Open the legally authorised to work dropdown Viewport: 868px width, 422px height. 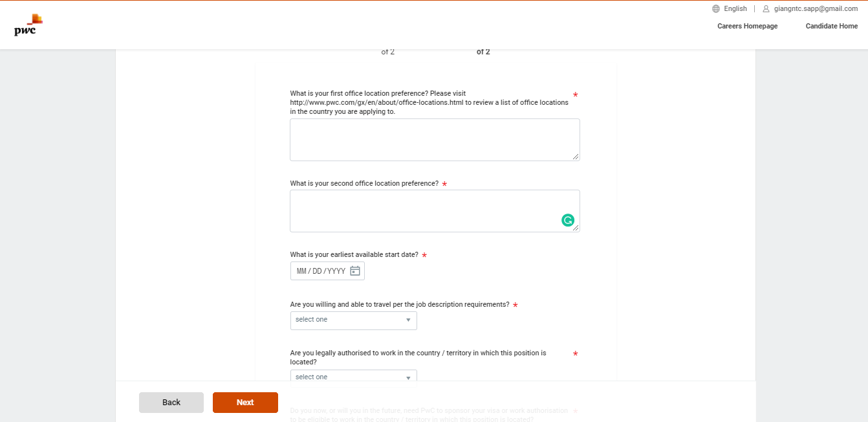[x=353, y=377]
